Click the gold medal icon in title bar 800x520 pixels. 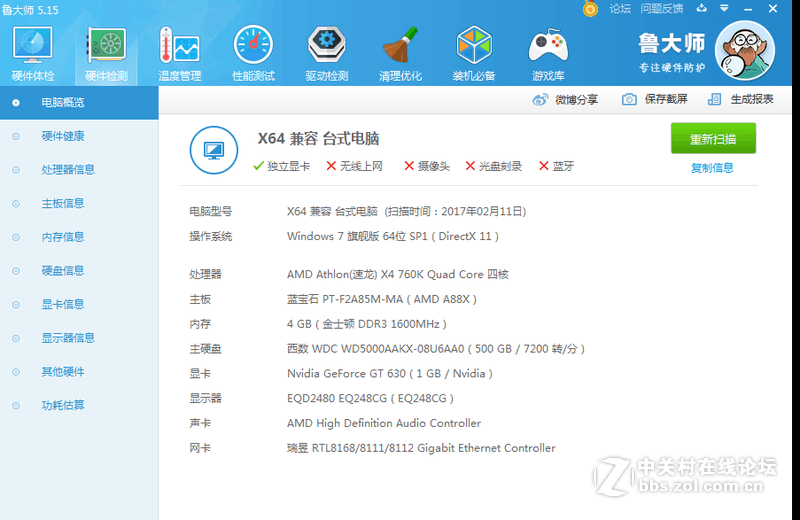(590, 9)
